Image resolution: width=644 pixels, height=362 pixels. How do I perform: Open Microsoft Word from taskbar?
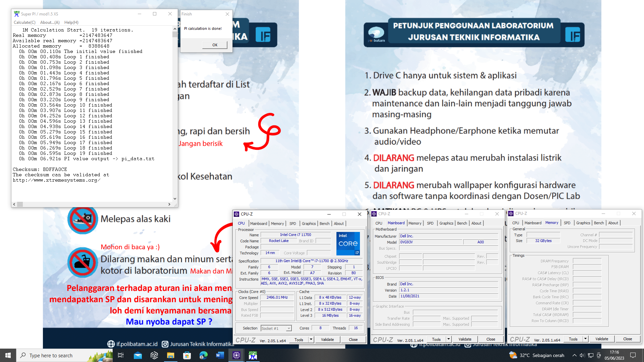(220, 355)
